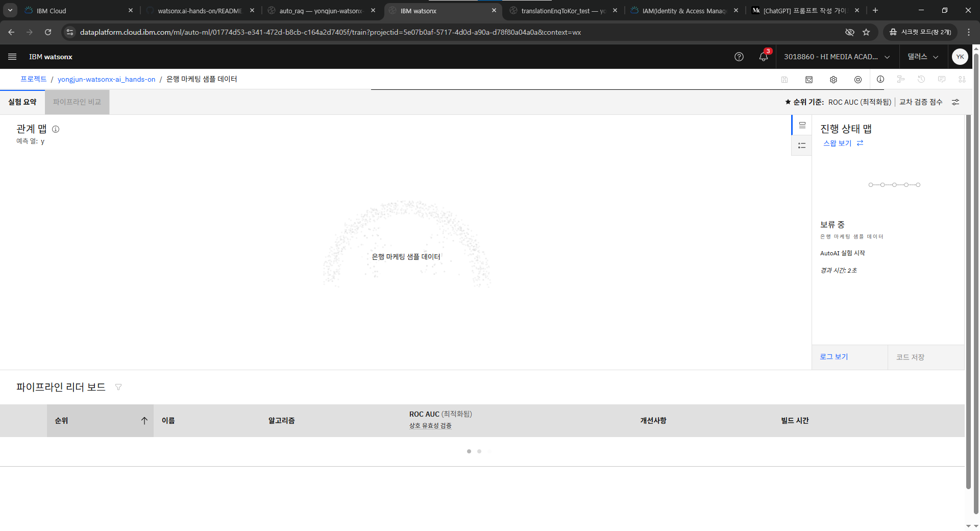Reload the page with browser refresh icon
Screen dimensions: 980x531
pyautogui.click(x=48, y=32)
